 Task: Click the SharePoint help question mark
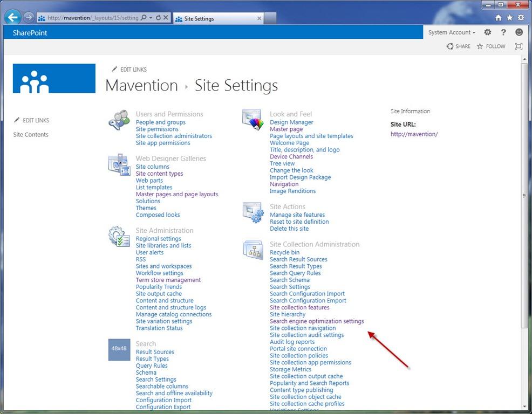click(x=503, y=32)
